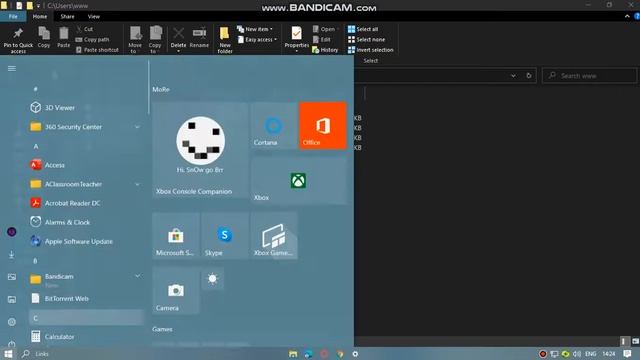The width and height of the screenshot is (640, 360).
Task: Open Xbox Console Companion tile
Action: [x=200, y=150]
